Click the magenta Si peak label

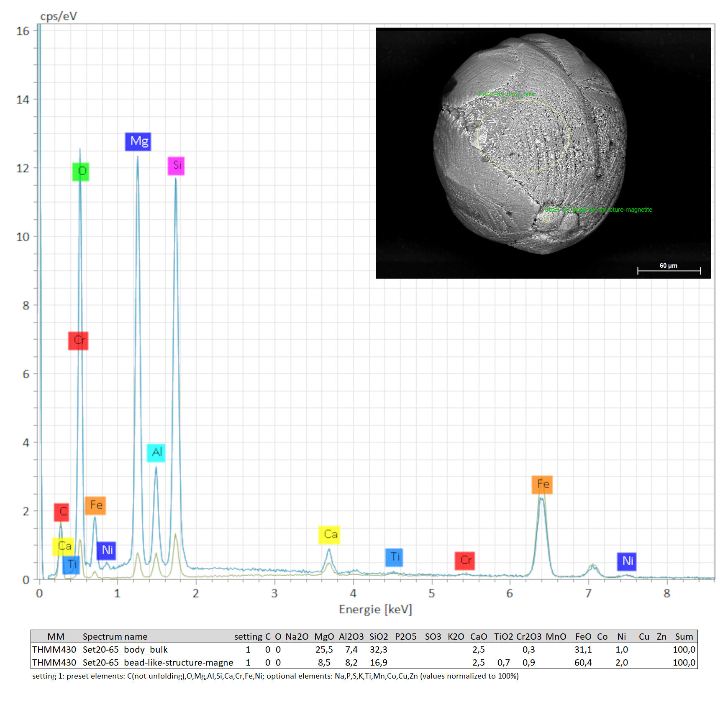click(x=176, y=166)
